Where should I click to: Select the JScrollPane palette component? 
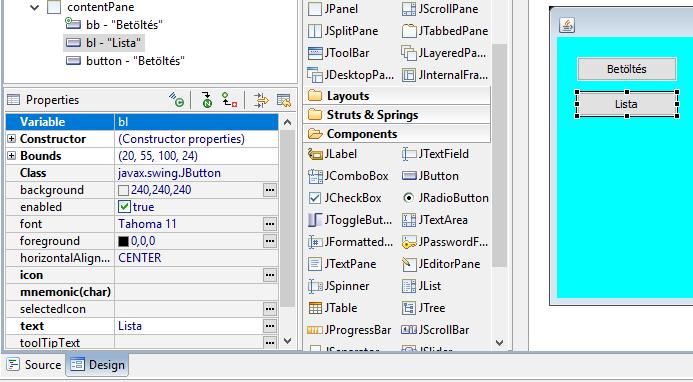440,9
